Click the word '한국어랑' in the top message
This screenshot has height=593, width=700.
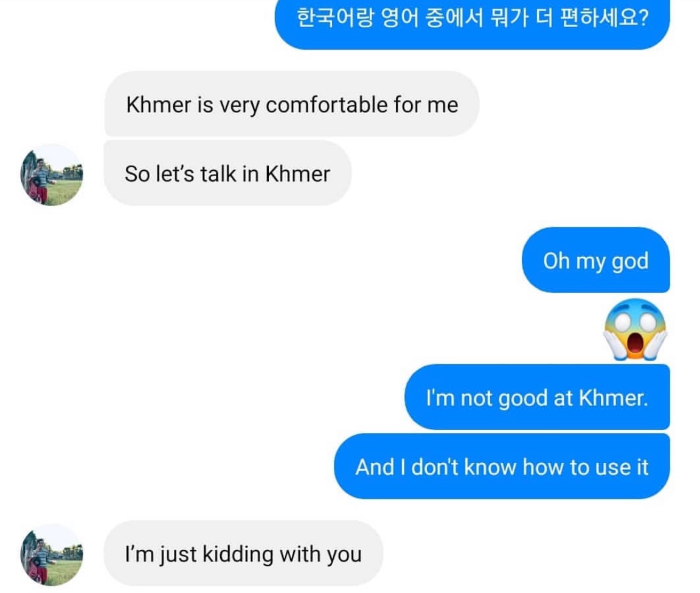(335, 18)
